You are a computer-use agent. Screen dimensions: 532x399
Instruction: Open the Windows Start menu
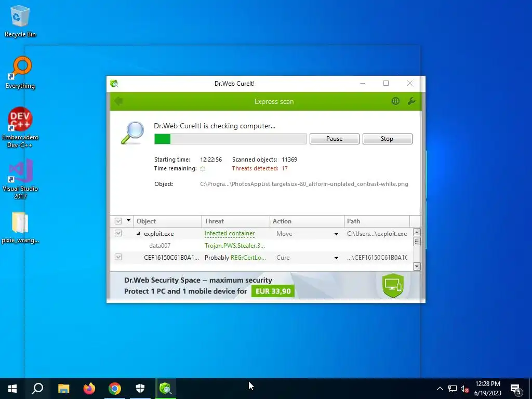(12, 389)
